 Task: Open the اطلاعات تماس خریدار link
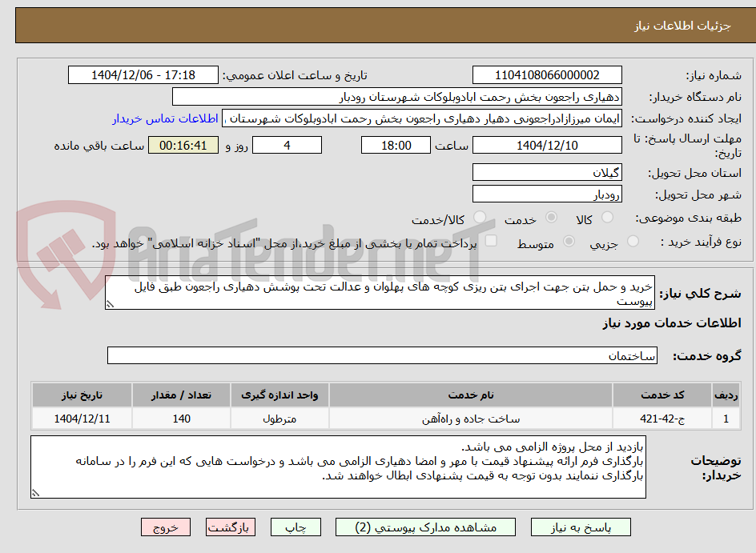[165, 118]
